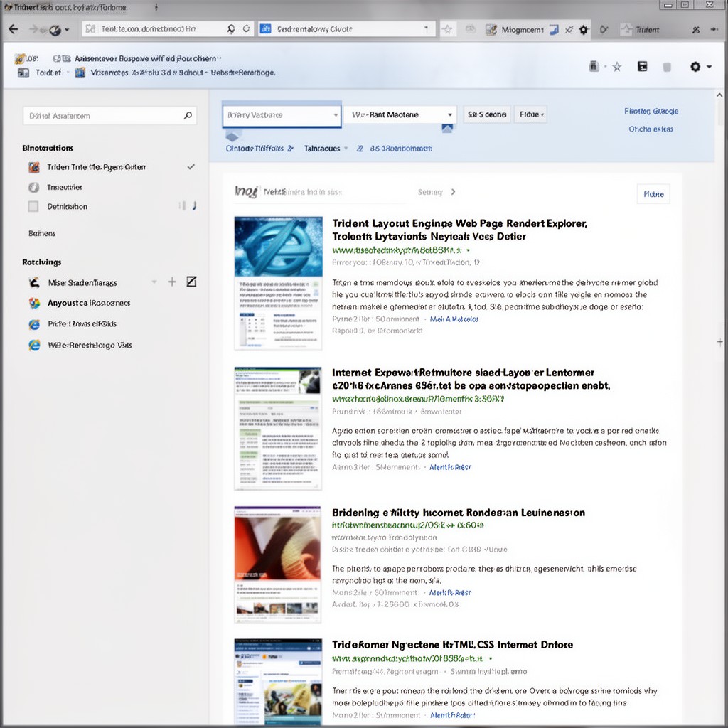Viewport: 728px width, 728px height.
Task: Click the Meh A Maleoics link
Action: [x=454, y=319]
